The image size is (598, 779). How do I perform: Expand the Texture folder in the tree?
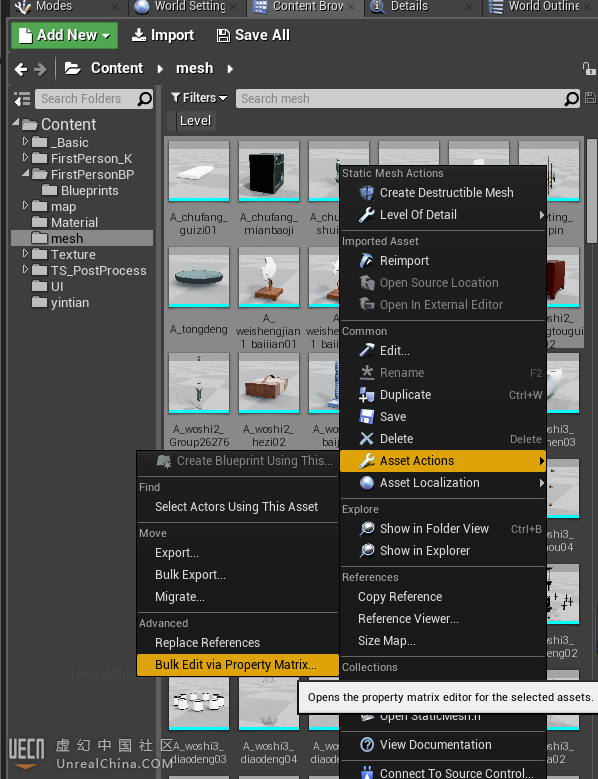25,254
